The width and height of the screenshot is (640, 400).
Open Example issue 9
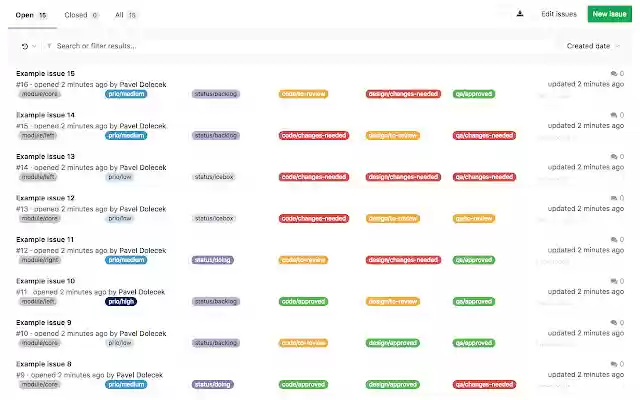44,322
